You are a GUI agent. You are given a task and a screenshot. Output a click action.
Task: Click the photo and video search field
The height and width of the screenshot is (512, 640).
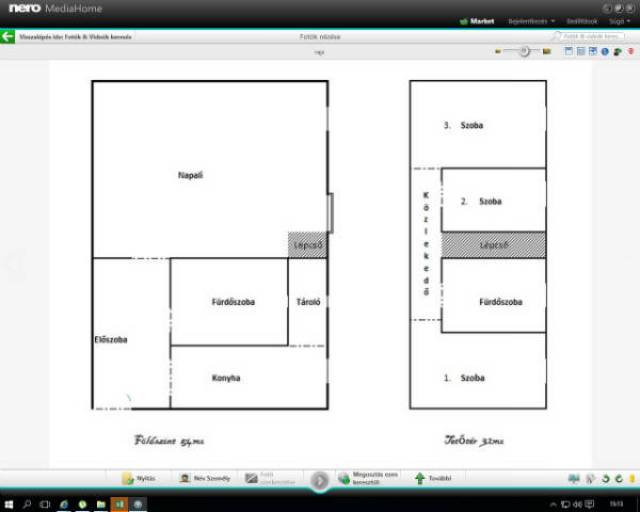(x=592, y=36)
